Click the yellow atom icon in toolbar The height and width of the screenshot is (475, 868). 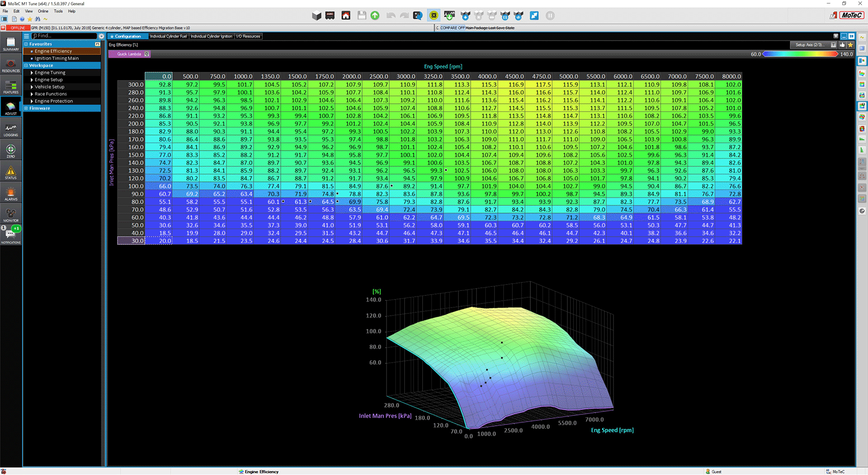click(434, 16)
